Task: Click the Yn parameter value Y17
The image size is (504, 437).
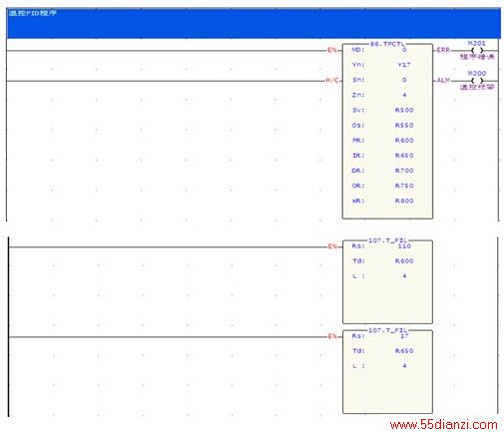Action: point(404,65)
